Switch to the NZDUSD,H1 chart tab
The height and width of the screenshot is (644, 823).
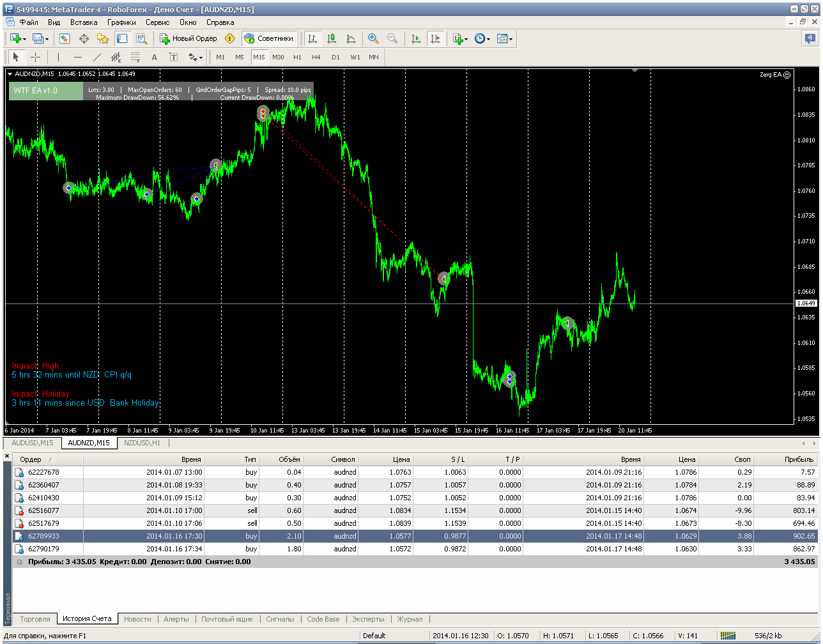click(x=142, y=443)
